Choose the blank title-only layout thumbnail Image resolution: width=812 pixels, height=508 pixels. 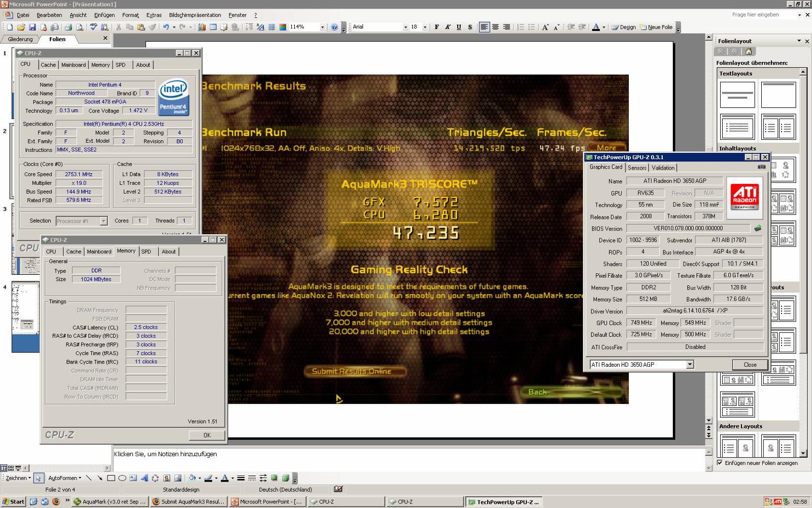[778, 94]
